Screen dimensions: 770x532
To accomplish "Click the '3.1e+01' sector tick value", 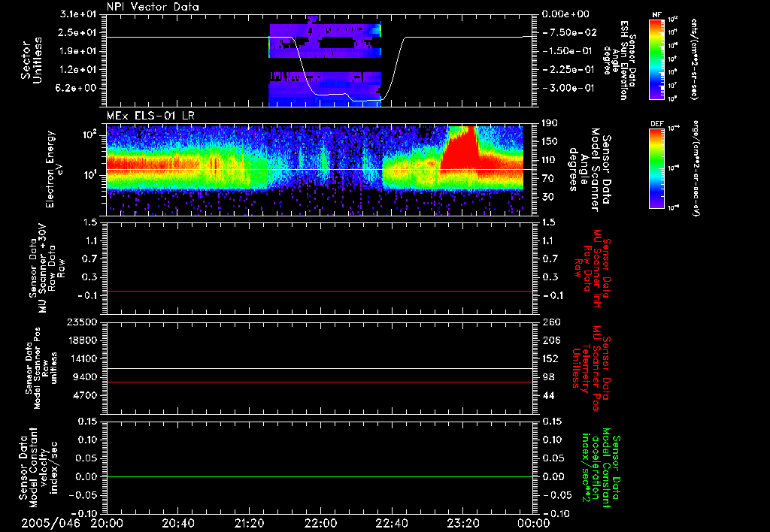I will pos(78,14).
